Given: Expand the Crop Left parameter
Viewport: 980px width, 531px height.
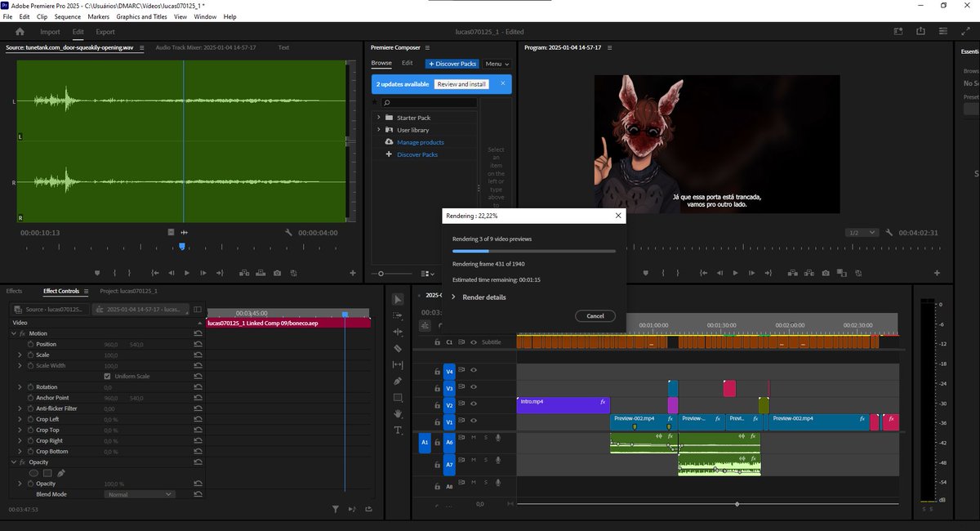Looking at the screenshot, I should 20,419.
